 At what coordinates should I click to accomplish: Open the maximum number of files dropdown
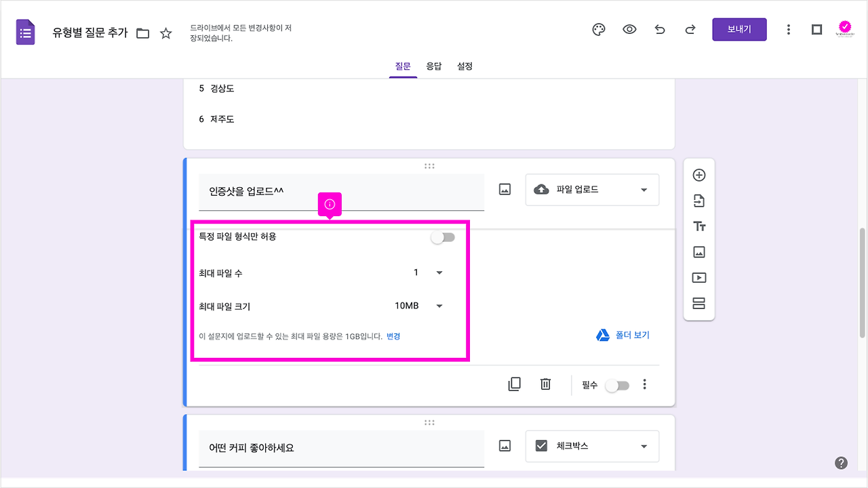(438, 272)
